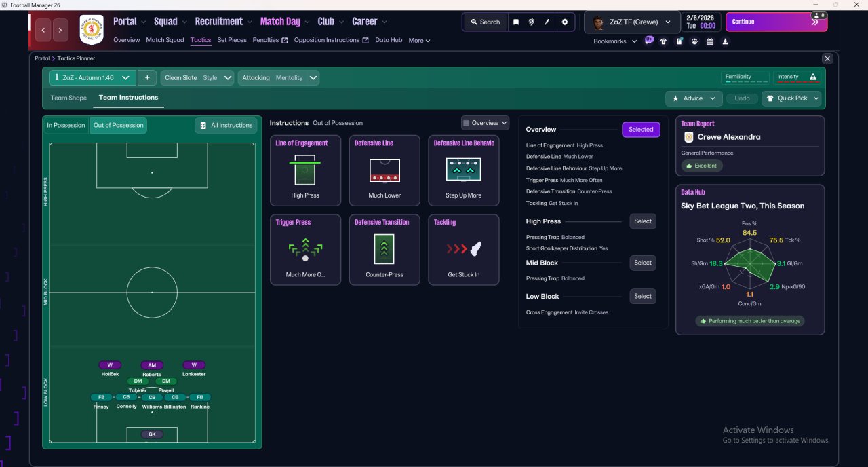Toggle All Instructions view
The height and width of the screenshot is (467, 868).
226,125
